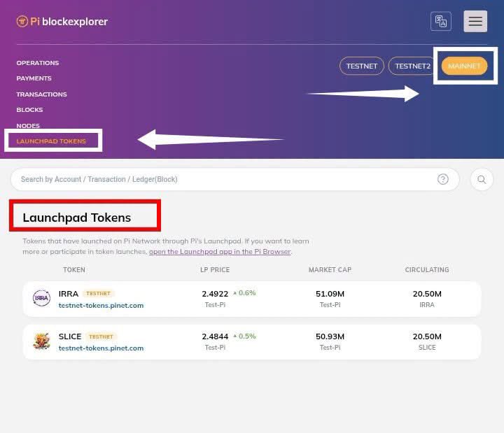This screenshot has height=433, width=504.
Task: Open the language translation icon
Action: (441, 21)
